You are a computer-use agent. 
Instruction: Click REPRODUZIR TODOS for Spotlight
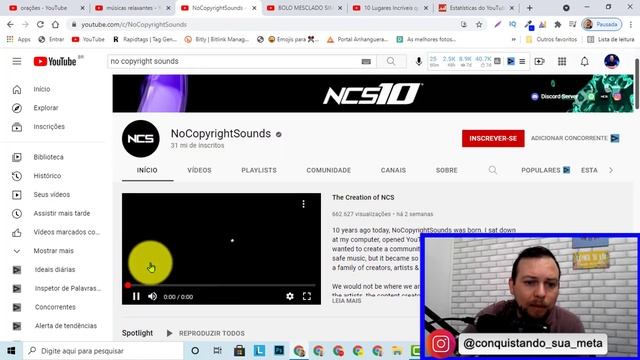pos(206,333)
